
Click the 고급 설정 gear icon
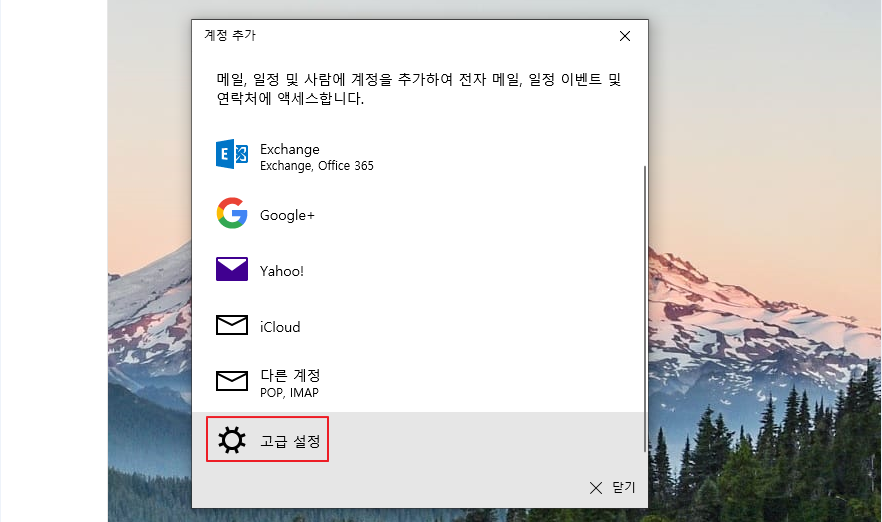click(x=232, y=440)
